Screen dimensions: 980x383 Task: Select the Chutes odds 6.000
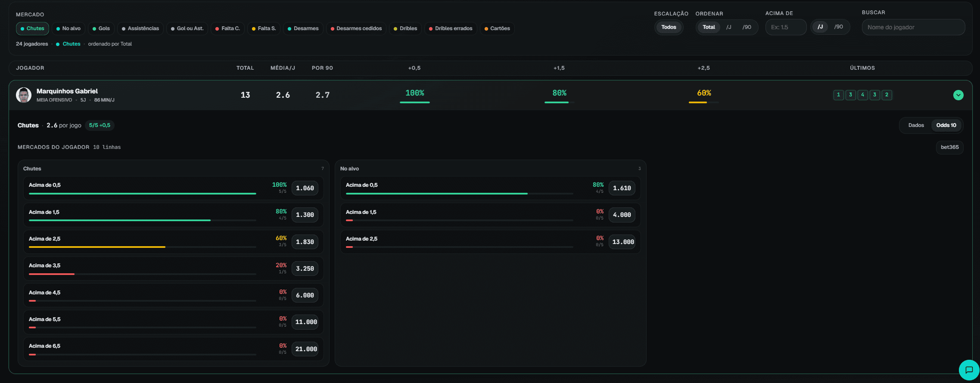click(305, 295)
